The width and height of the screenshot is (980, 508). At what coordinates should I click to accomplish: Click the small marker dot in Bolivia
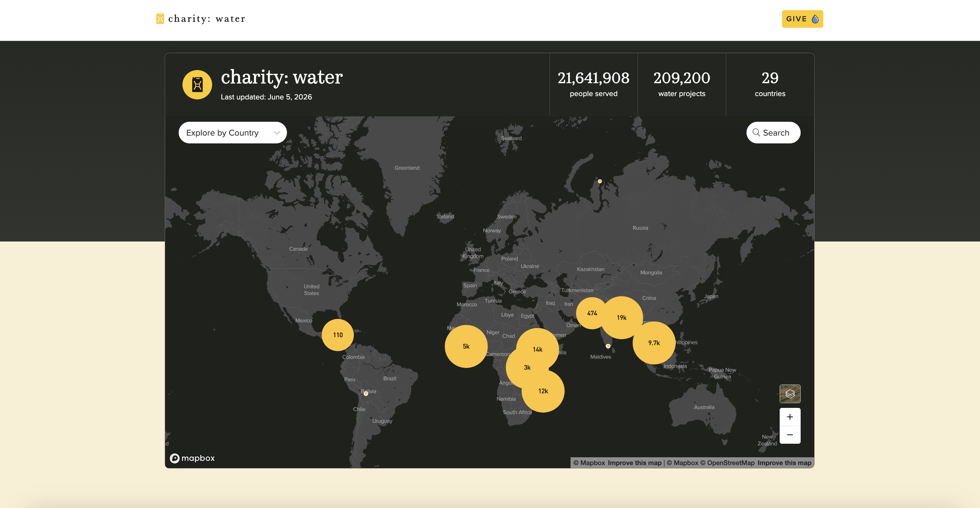[x=365, y=394]
